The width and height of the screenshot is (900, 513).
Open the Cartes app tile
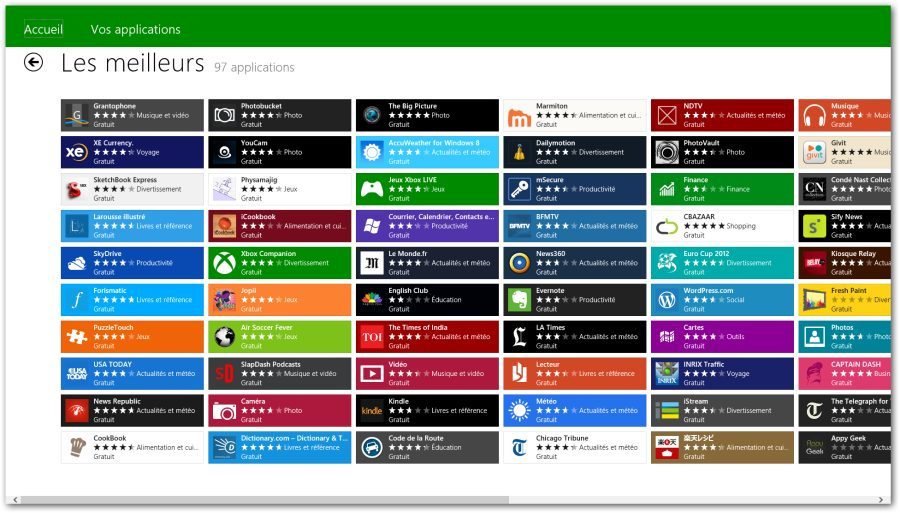click(722, 337)
